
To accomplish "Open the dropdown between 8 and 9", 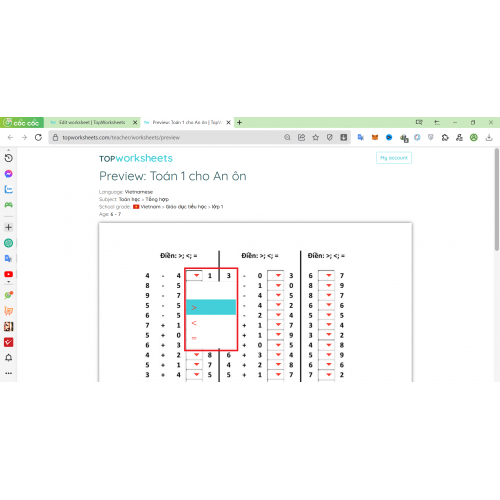I will tap(326, 285).
